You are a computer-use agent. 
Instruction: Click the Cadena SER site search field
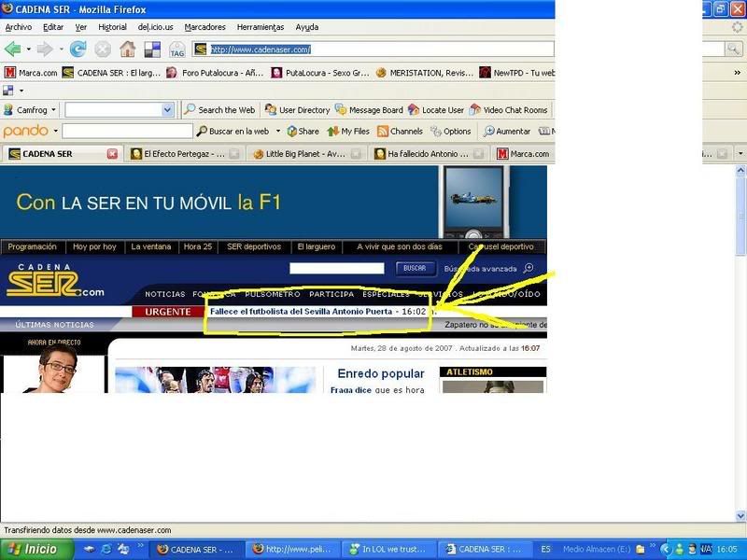click(x=337, y=269)
